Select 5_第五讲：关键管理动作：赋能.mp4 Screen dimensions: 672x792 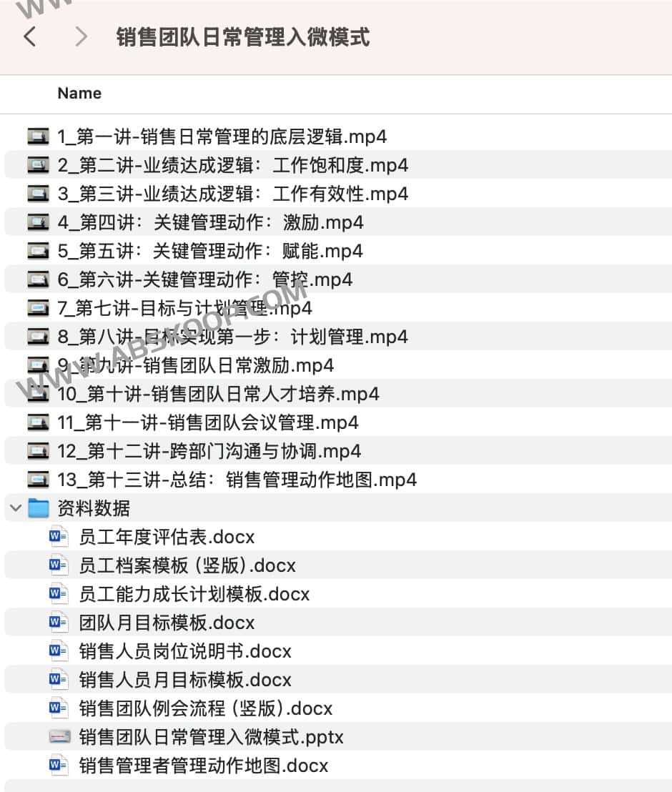point(209,251)
